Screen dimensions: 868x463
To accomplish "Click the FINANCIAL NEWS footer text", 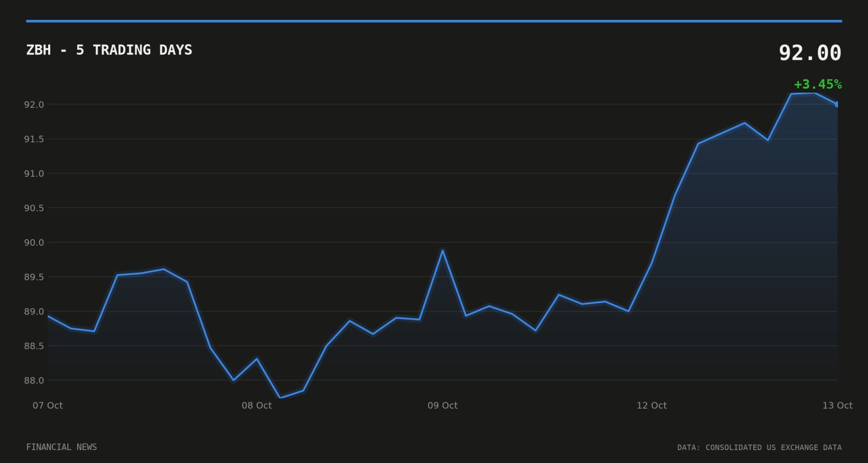I will pyautogui.click(x=62, y=447).
